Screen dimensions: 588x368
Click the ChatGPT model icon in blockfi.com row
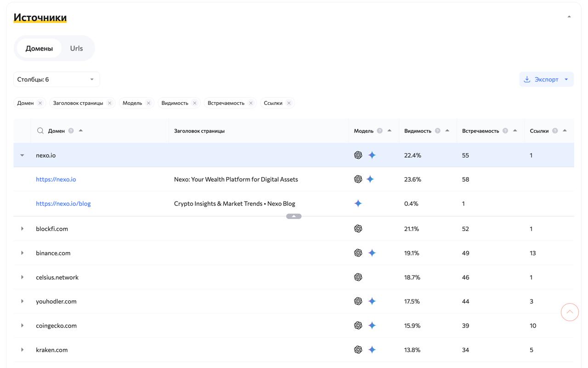358,229
